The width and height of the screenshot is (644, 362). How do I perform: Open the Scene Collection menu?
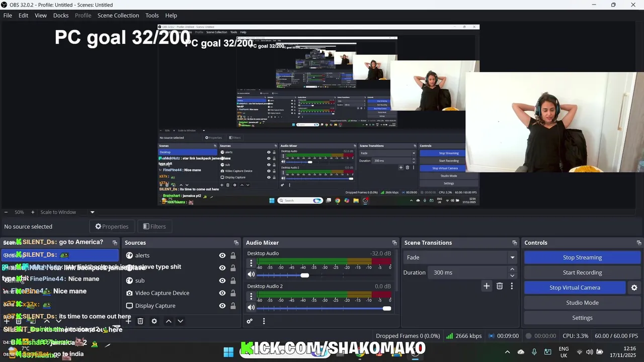118,16
